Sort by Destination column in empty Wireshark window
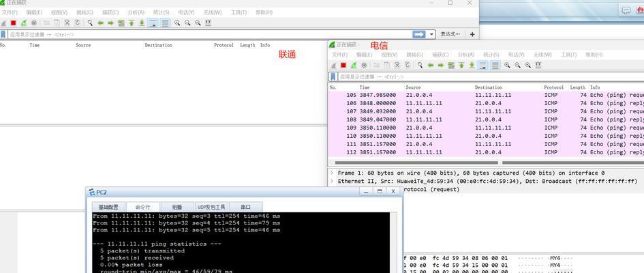Screen dimensions: 644x273 pos(158,45)
